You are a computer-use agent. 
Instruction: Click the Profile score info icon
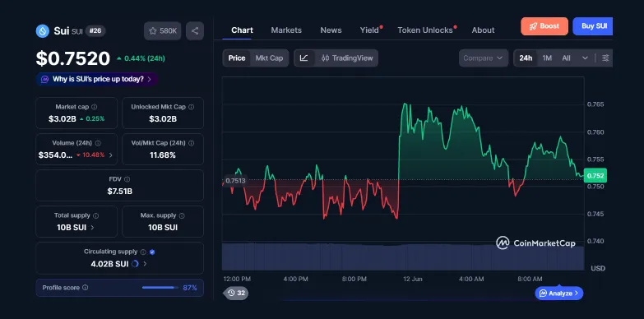[x=85, y=288]
